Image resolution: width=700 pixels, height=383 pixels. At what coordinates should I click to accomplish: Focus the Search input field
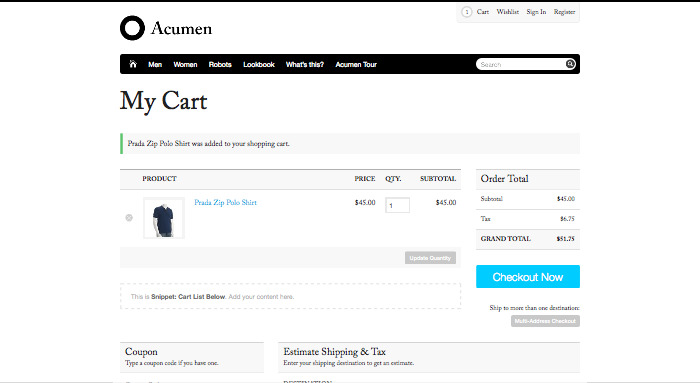pyautogui.click(x=521, y=64)
